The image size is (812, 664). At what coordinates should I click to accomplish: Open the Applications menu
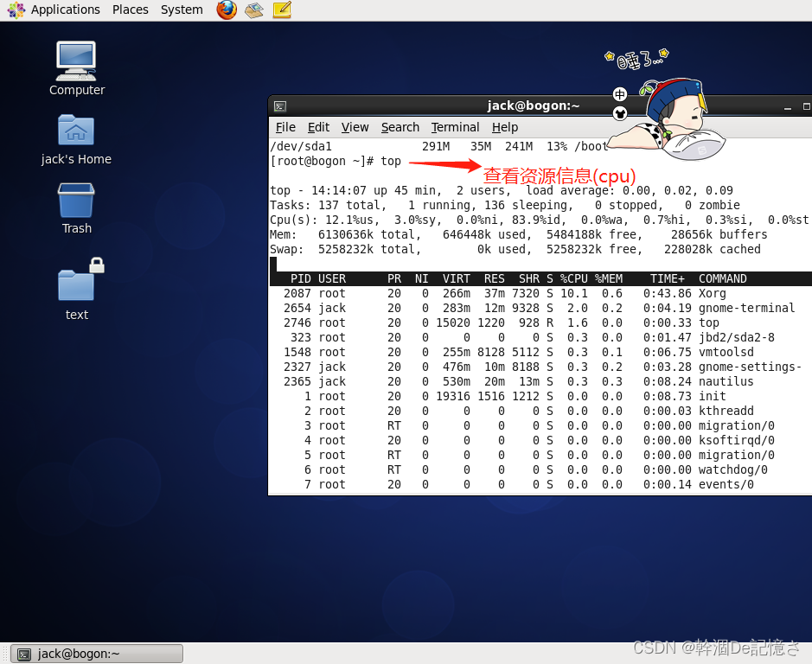pos(65,10)
